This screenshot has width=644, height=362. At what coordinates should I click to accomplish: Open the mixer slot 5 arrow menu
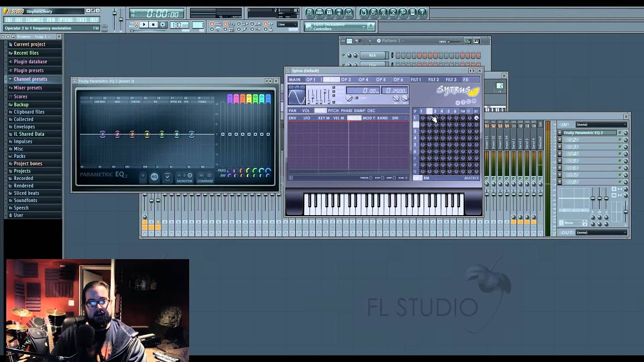[559, 161]
